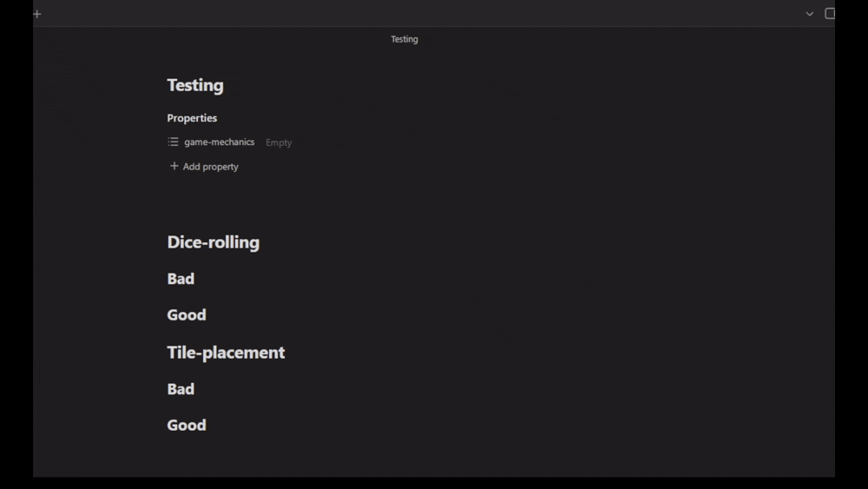Click the plus icon beside Add property

[174, 166]
